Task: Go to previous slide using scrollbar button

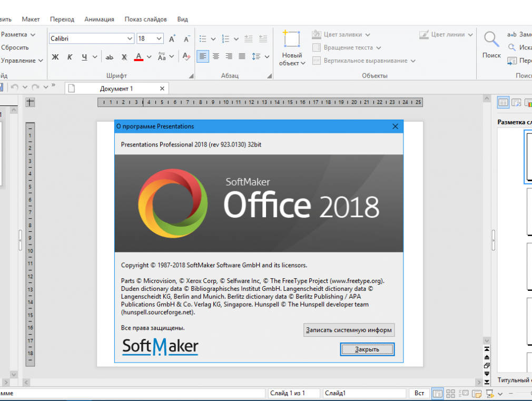Action: pyautogui.click(x=487, y=357)
